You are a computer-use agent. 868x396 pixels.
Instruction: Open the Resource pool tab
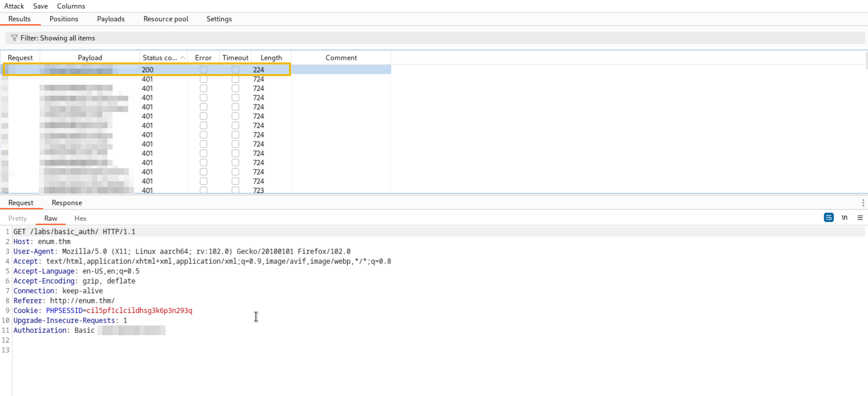click(165, 19)
